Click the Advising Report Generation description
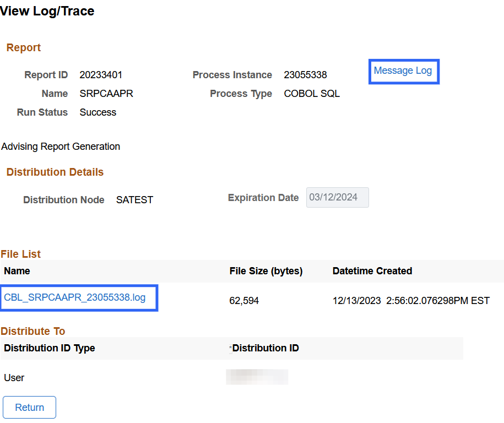Image resolution: width=504 pixels, height=423 pixels. click(x=61, y=147)
